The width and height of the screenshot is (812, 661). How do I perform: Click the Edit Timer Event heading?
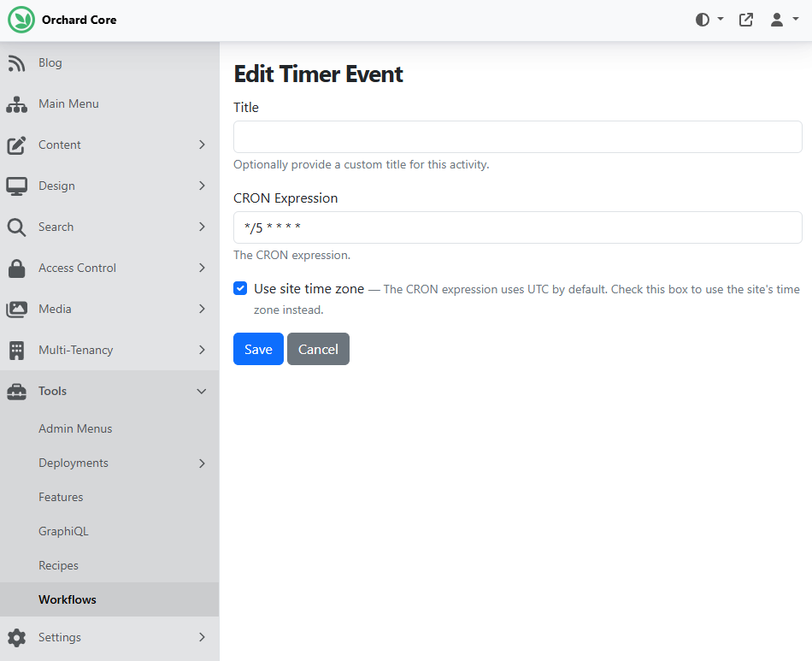318,74
